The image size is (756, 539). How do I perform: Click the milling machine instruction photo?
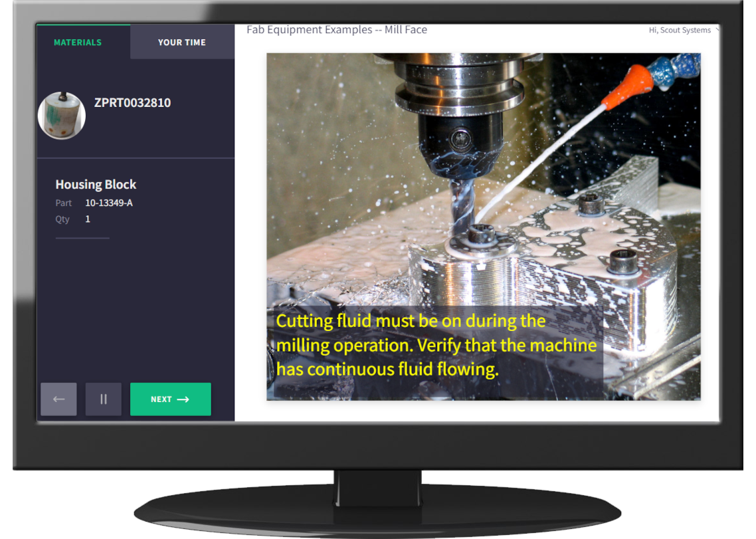(x=483, y=186)
